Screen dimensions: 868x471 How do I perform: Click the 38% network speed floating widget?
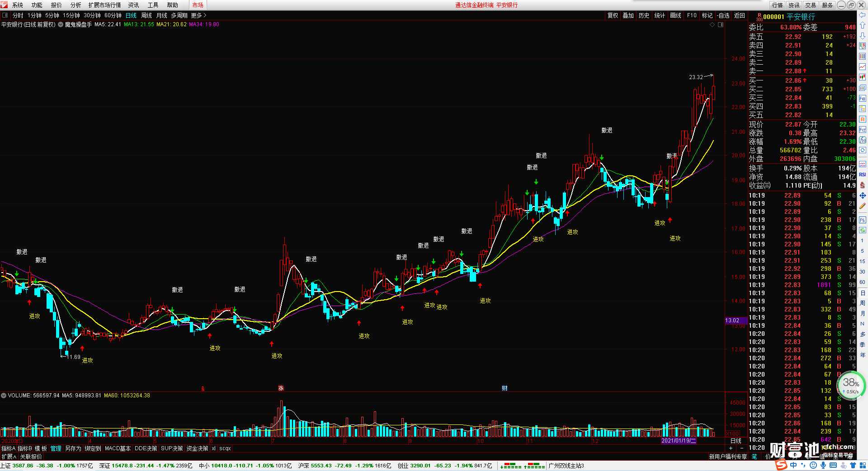[851, 385]
